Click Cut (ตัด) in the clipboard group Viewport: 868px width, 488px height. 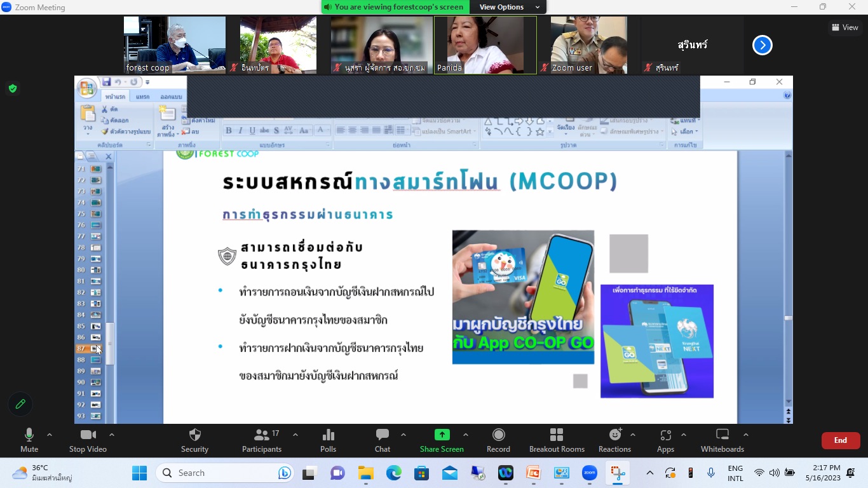point(109,109)
